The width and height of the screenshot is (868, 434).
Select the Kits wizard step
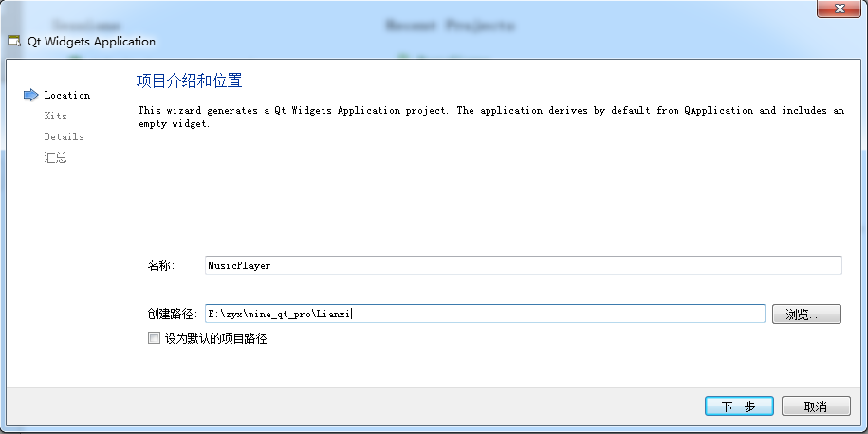55,116
